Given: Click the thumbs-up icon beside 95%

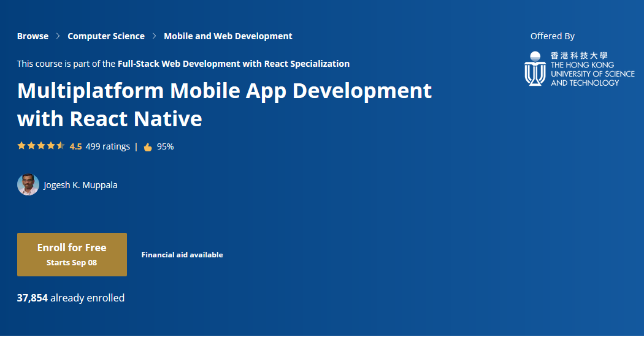Looking at the screenshot, I should (x=148, y=147).
